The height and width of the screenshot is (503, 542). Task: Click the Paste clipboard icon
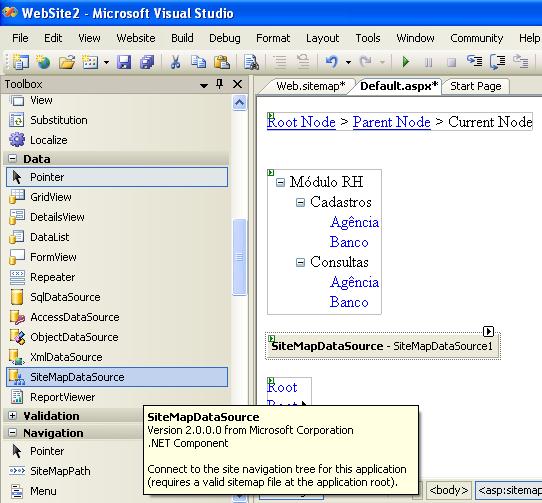pyautogui.click(x=222, y=62)
